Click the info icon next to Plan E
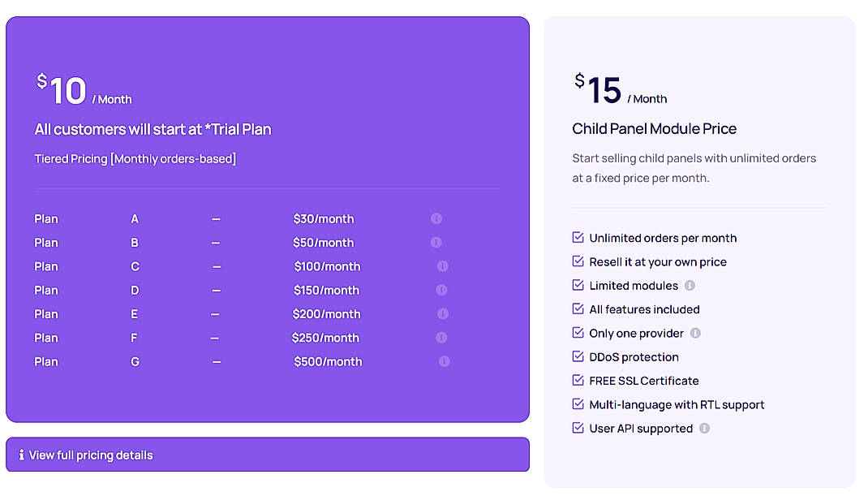Image resolution: width=868 pixels, height=496 pixels. tap(441, 313)
